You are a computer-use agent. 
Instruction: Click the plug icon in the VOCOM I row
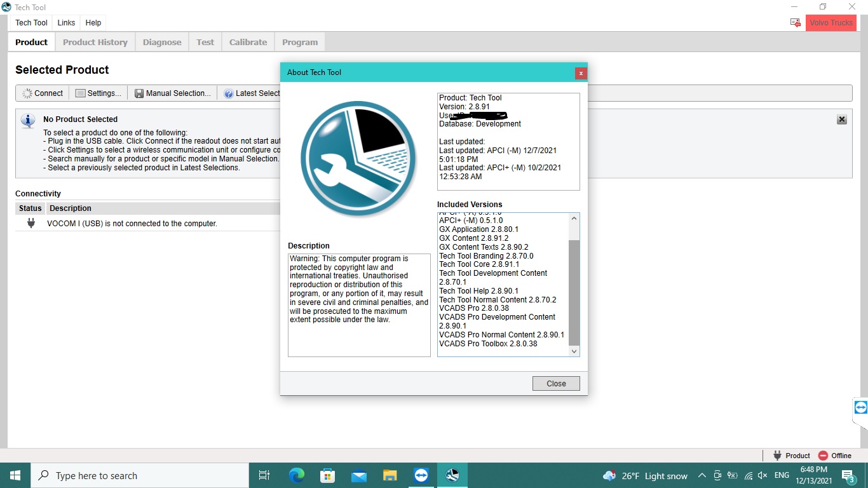click(31, 223)
